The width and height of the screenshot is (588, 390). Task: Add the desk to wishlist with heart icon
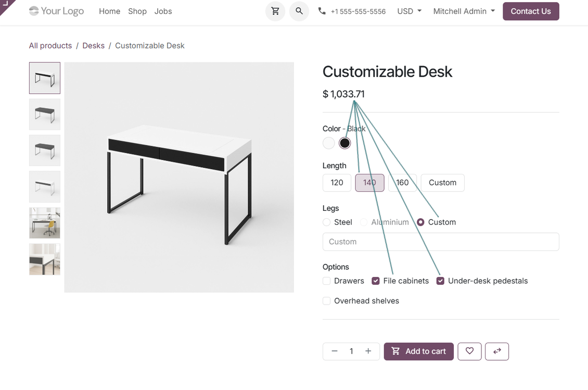coord(469,351)
